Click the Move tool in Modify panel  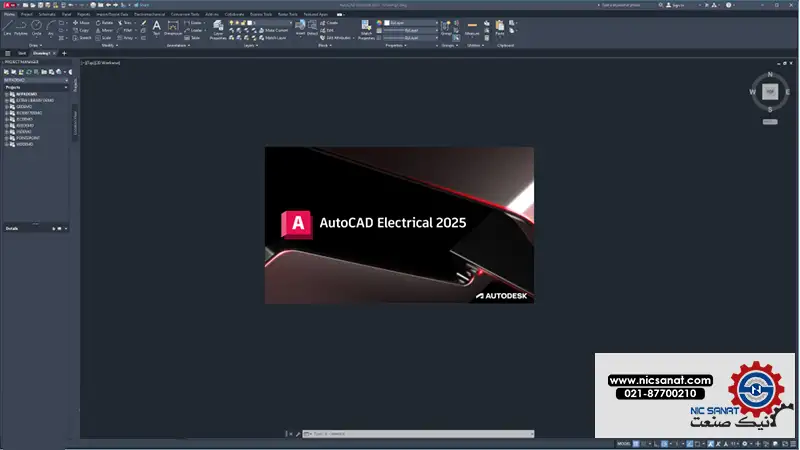(81, 23)
